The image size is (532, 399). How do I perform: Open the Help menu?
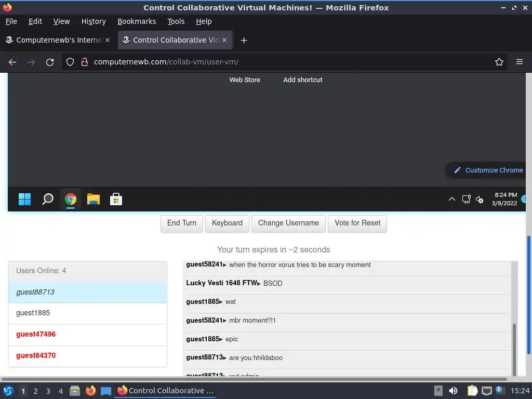[204, 21]
